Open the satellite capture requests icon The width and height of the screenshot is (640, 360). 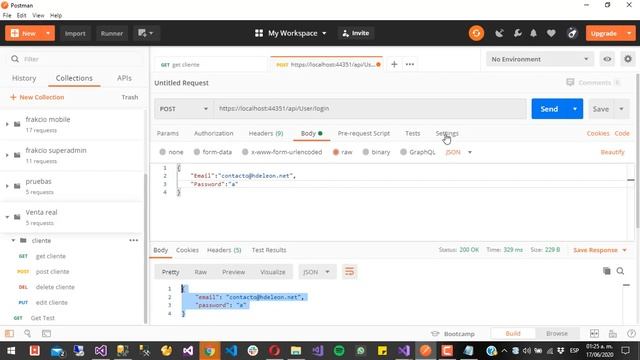pyautogui.click(x=499, y=33)
